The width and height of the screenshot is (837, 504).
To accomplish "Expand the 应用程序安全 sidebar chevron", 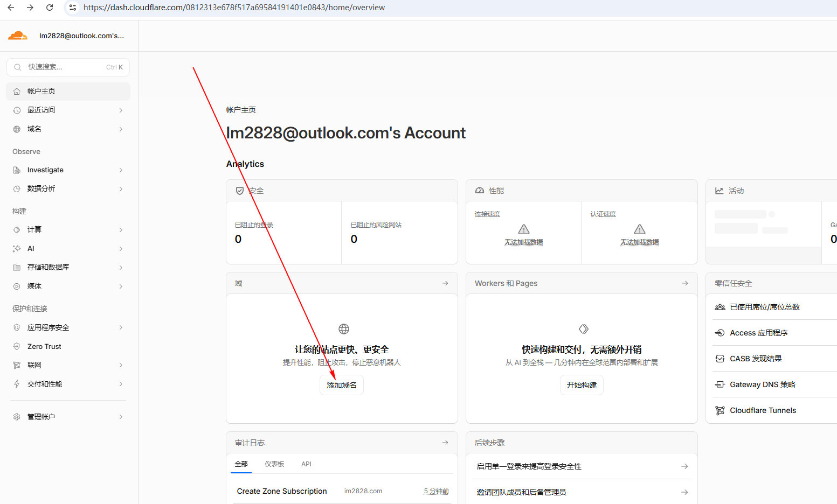I will point(121,327).
